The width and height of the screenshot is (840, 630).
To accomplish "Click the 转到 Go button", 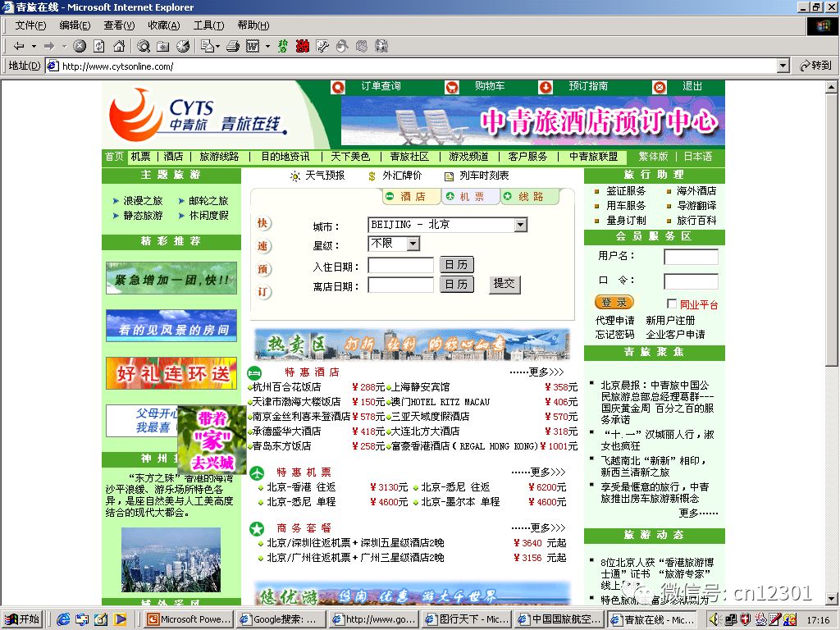I will 815,66.
